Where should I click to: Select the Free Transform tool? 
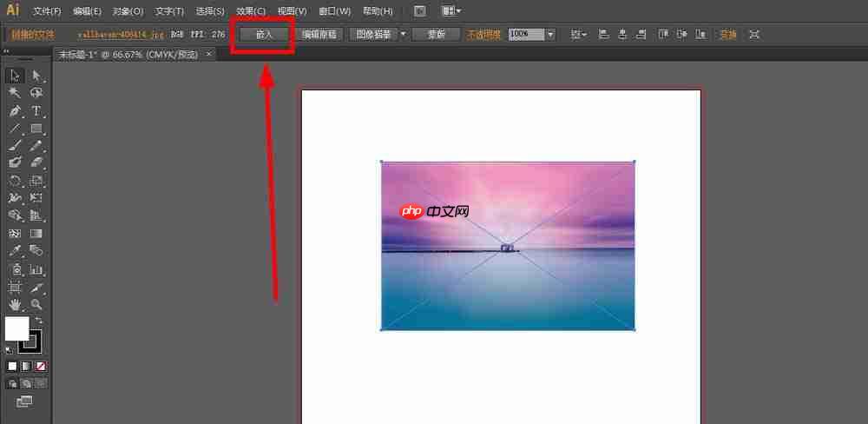click(x=36, y=198)
